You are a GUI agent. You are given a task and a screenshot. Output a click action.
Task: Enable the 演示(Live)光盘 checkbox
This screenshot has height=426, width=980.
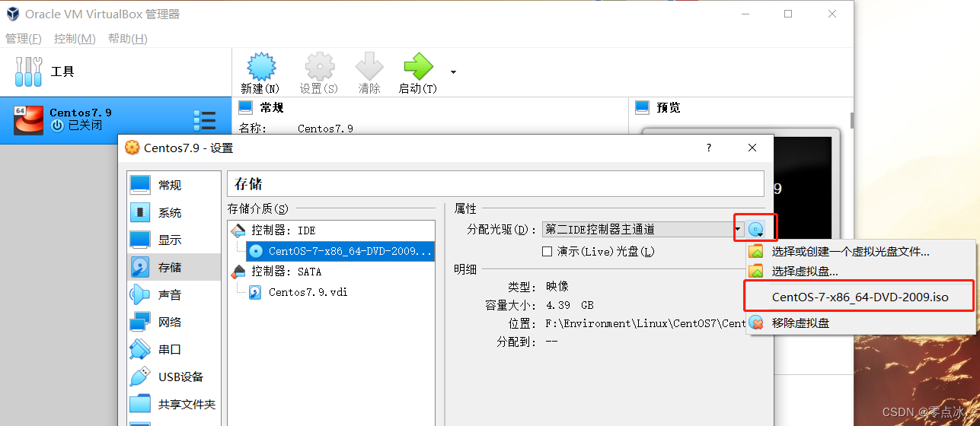(547, 251)
